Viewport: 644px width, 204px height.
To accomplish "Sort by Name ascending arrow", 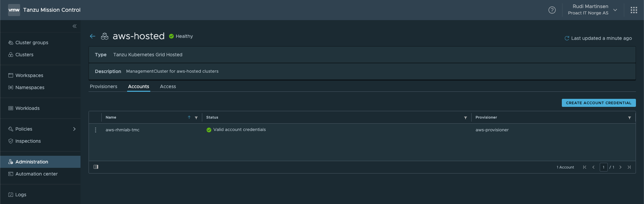I will pyautogui.click(x=189, y=117).
